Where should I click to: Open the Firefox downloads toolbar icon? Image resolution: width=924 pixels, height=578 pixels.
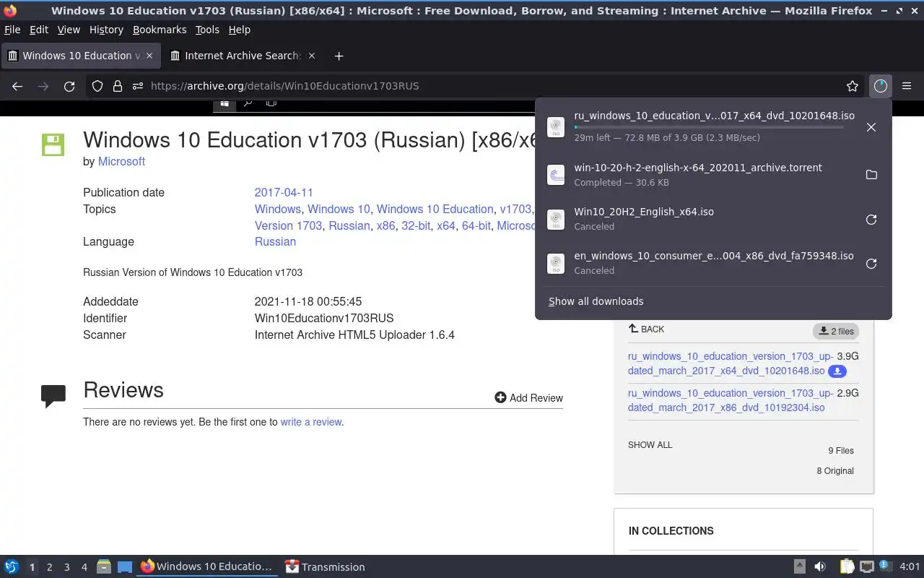[x=880, y=86]
